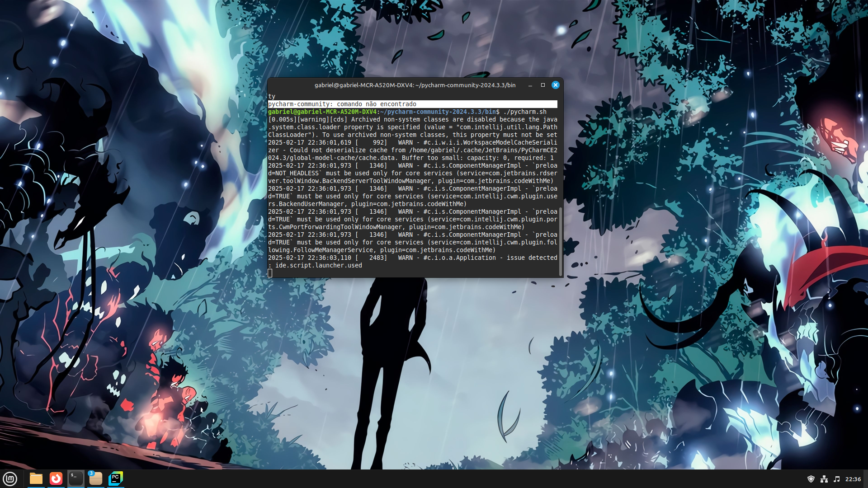The height and width of the screenshot is (488, 868).
Task: Click the 'ClassLoader' line in terminal
Action: [412, 135]
